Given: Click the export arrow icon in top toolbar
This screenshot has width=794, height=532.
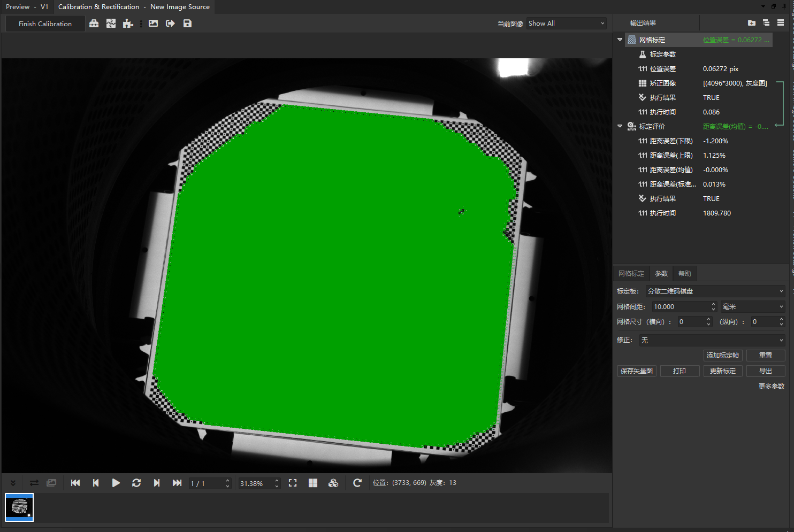Looking at the screenshot, I should pos(171,24).
